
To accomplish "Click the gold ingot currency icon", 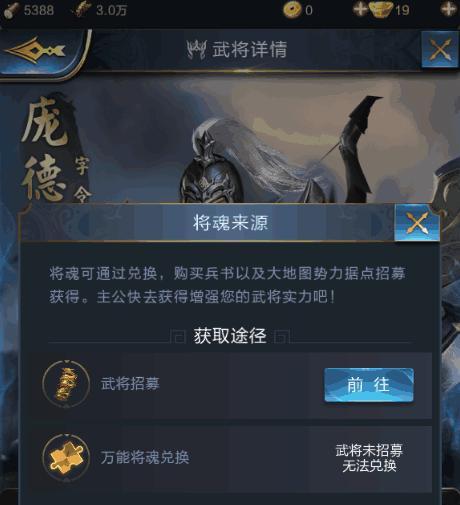I will click(x=381, y=9).
